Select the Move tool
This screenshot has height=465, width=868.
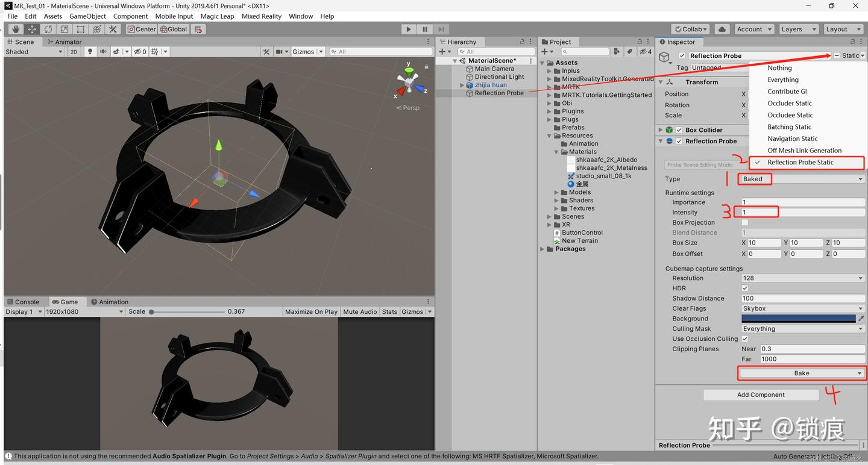[x=32, y=29]
